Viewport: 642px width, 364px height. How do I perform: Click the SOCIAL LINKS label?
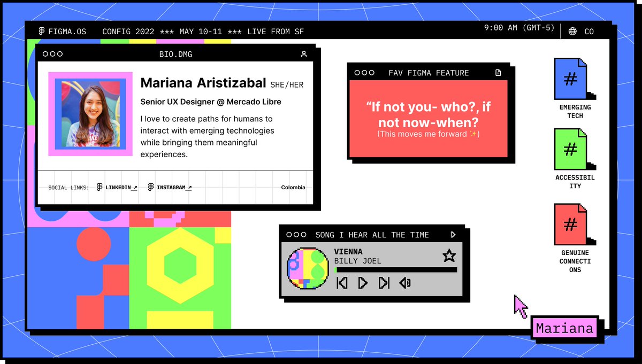pyautogui.click(x=68, y=188)
